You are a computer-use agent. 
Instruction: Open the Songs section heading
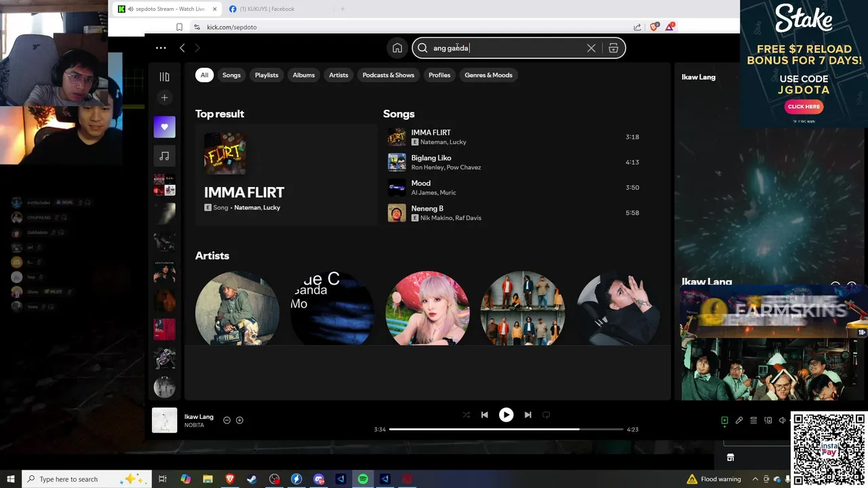pos(399,114)
